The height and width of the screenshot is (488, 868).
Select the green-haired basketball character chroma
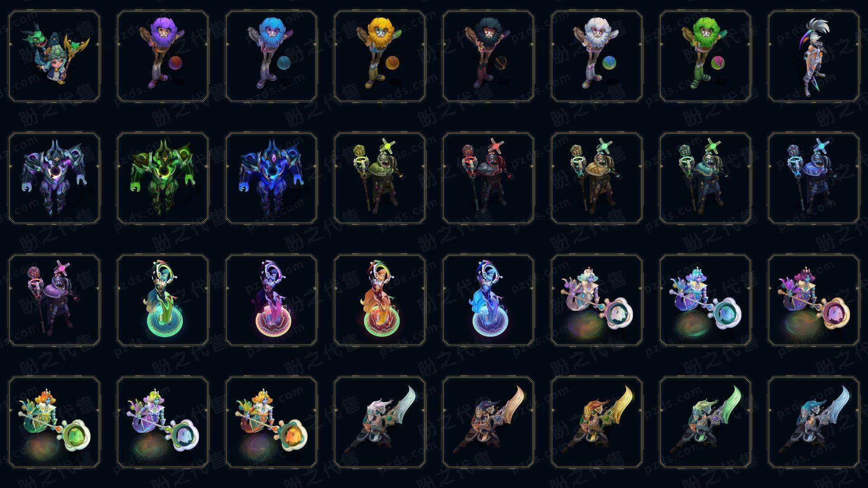point(705,56)
